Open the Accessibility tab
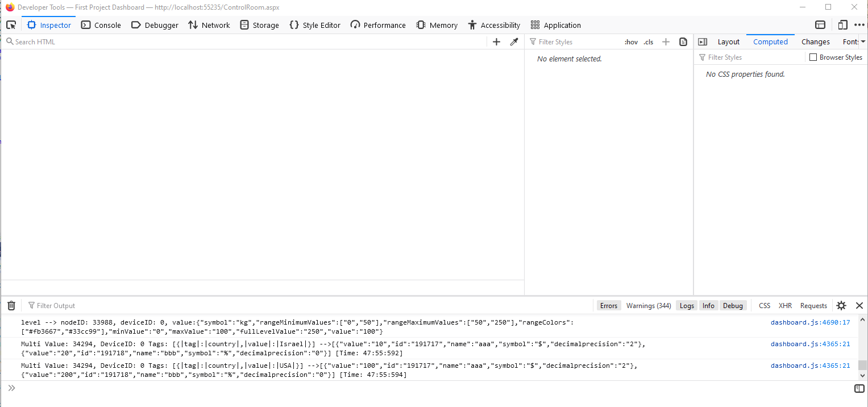 coord(494,25)
